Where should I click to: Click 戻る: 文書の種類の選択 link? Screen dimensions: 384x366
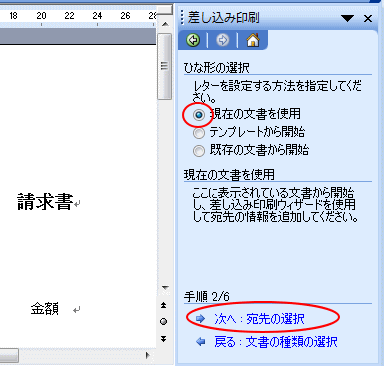(276, 342)
